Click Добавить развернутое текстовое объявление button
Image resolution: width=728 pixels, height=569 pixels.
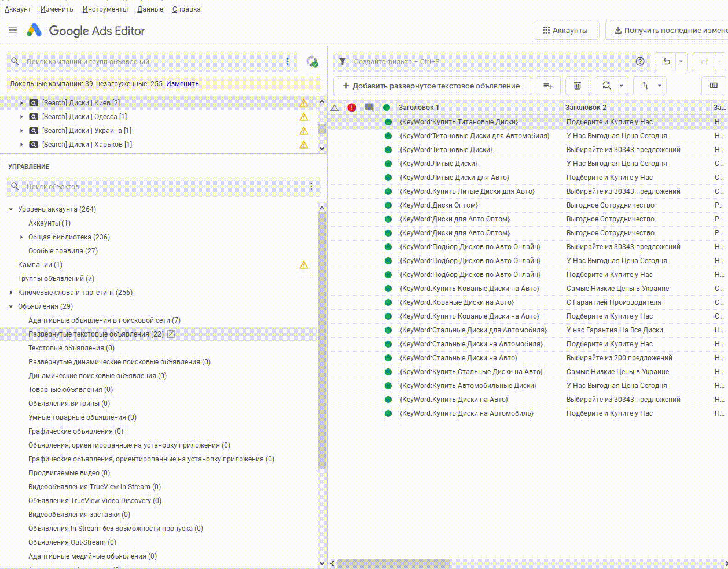pos(432,86)
